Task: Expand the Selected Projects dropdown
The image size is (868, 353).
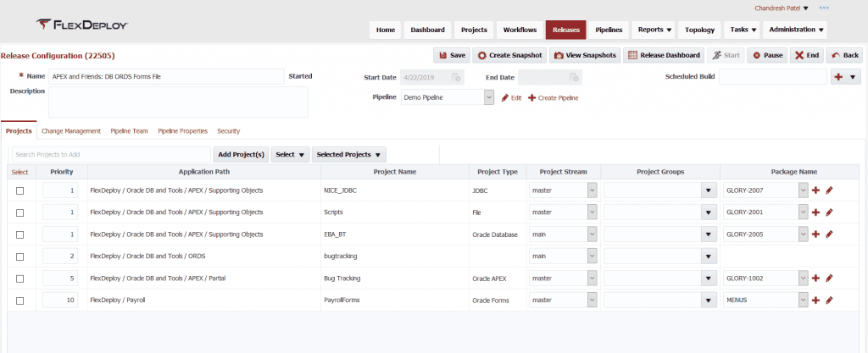Action: [x=349, y=155]
